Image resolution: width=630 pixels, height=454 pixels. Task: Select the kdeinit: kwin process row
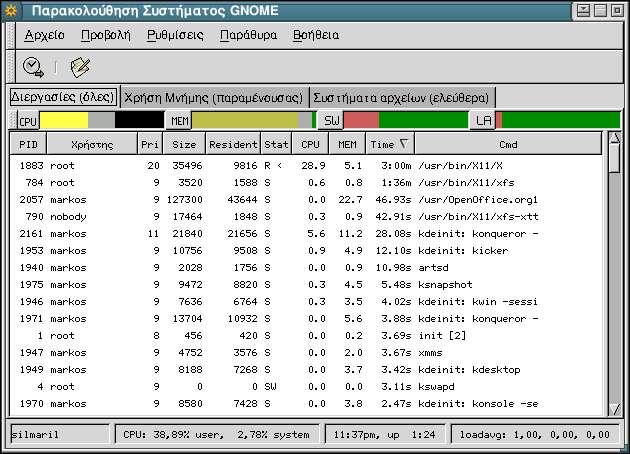coord(306,302)
